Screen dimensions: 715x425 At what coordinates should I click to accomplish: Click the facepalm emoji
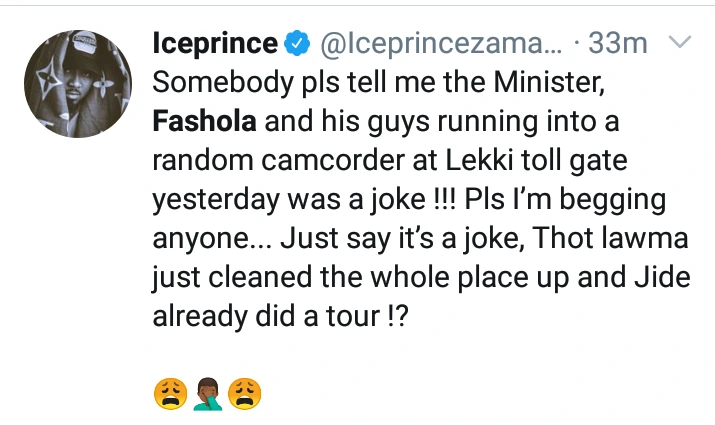207,395
